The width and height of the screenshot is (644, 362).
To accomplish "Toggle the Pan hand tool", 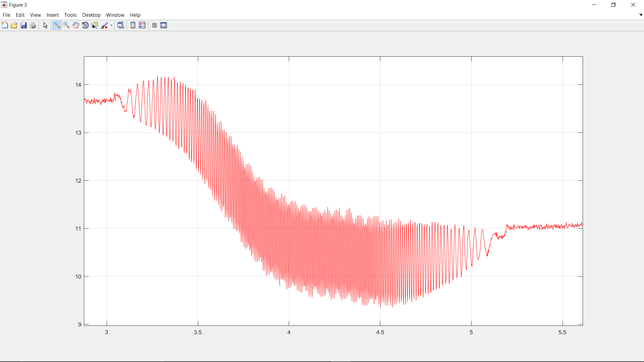I will coord(76,25).
